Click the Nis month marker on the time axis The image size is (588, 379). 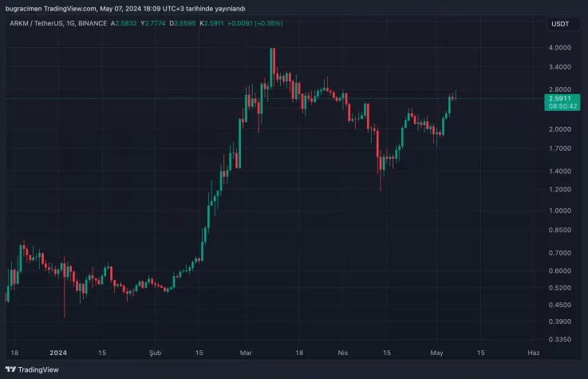[344, 352]
